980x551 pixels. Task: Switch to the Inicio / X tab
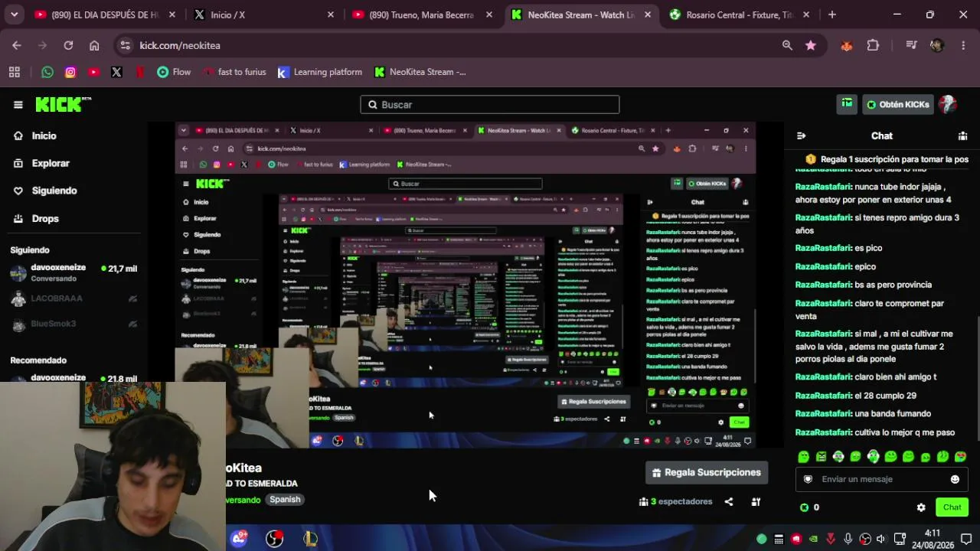tap(264, 15)
